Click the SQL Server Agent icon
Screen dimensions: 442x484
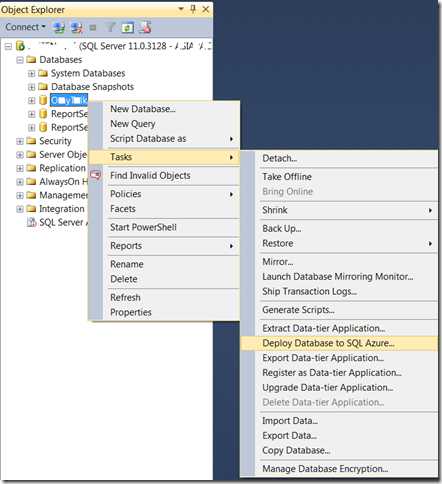(31, 222)
